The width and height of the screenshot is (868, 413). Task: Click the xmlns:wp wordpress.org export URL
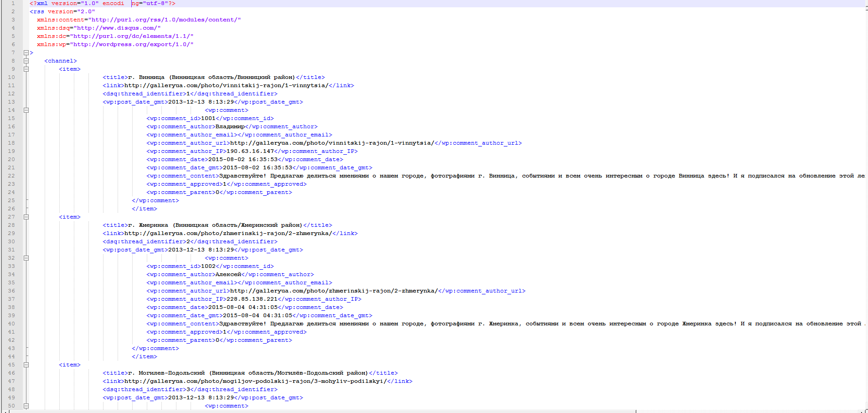coord(131,44)
